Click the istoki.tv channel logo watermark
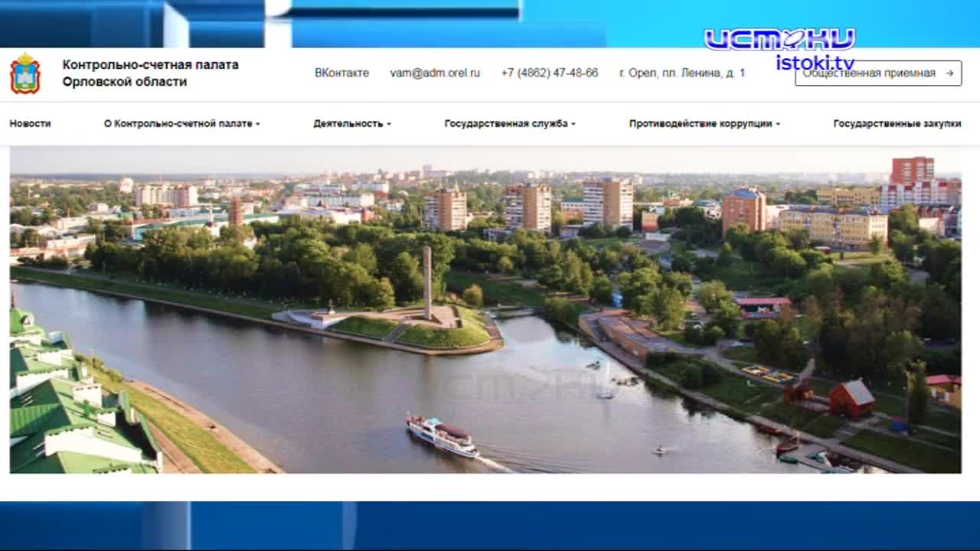 point(779,35)
